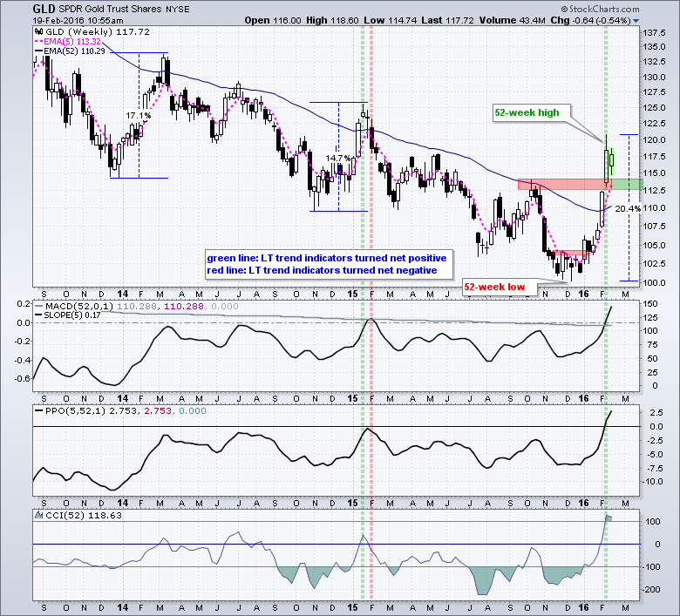680x616 pixels.
Task: Click the Last 117.72 value
Action: tap(448, 20)
